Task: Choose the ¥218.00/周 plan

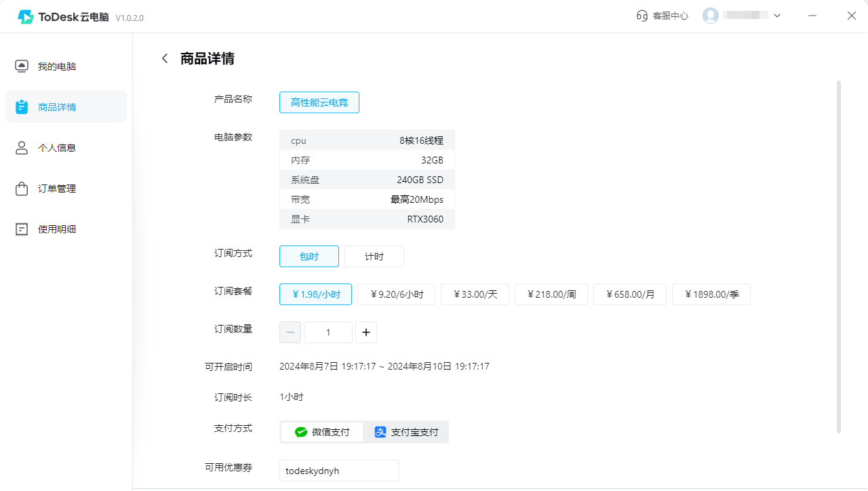Action: pyautogui.click(x=551, y=294)
